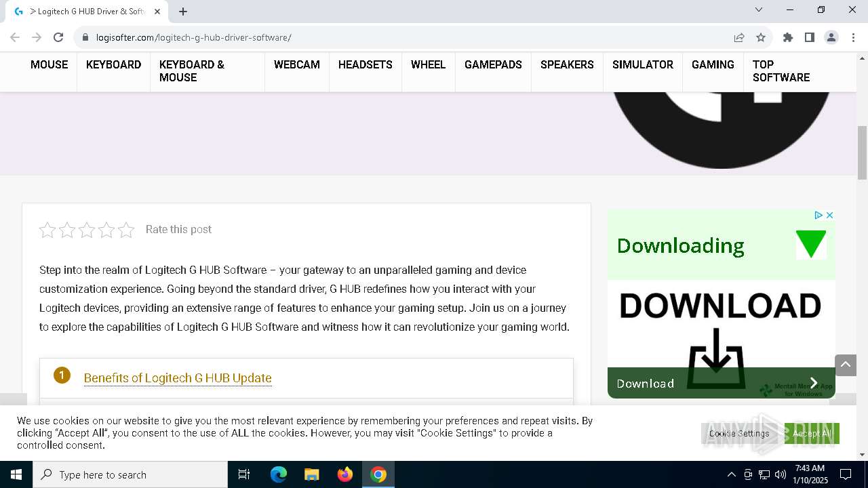The image size is (868, 488).
Task: Launch Firefox from the taskbar
Action: tap(345, 474)
